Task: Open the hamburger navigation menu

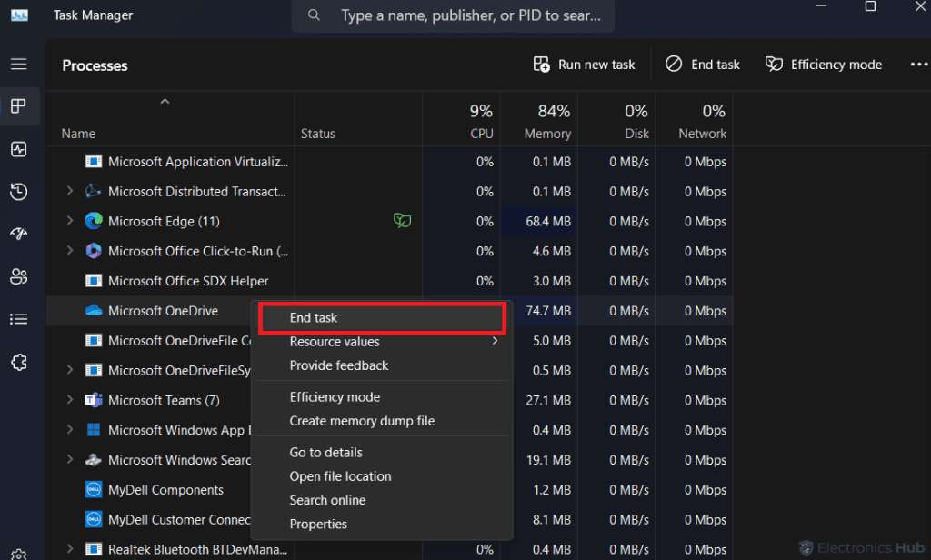Action: 19,65
